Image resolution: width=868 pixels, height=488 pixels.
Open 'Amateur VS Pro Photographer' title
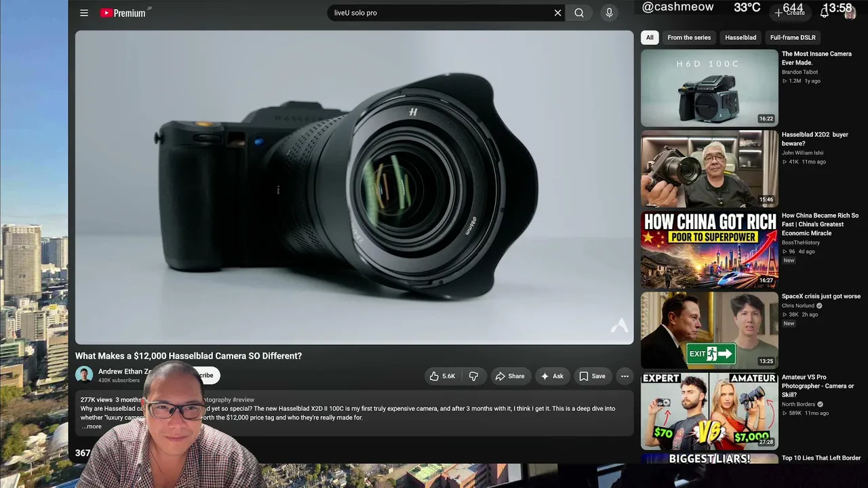818,386
